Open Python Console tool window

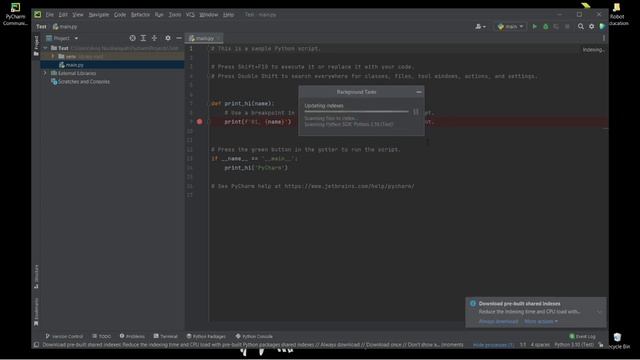(254, 336)
